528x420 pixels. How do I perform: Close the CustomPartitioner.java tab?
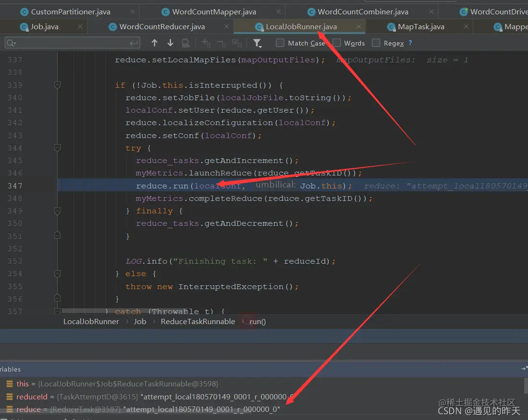point(132,12)
